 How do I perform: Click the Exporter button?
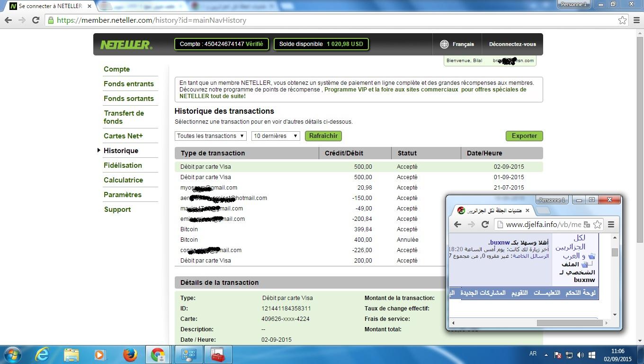524,136
